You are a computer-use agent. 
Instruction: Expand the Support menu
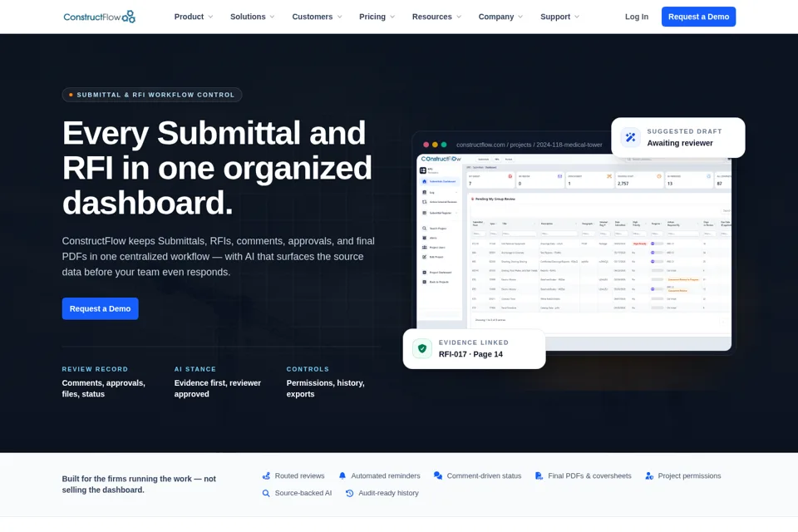tap(559, 17)
